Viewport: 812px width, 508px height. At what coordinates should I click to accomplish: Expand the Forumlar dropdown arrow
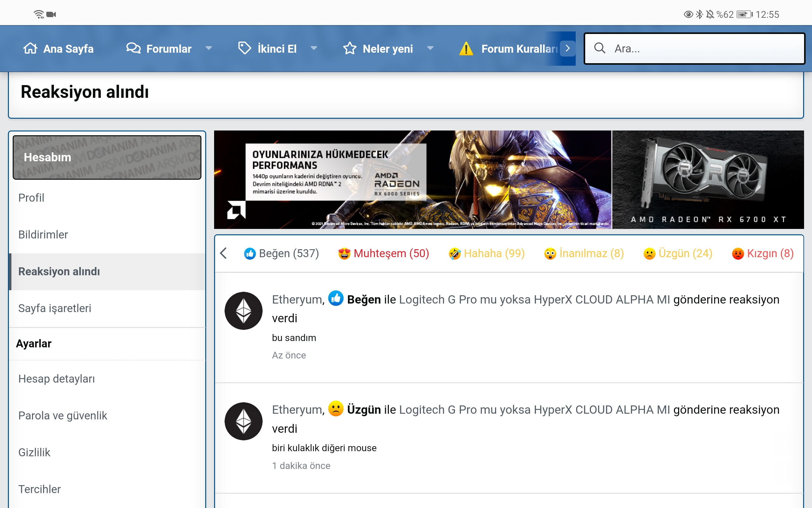tap(209, 48)
